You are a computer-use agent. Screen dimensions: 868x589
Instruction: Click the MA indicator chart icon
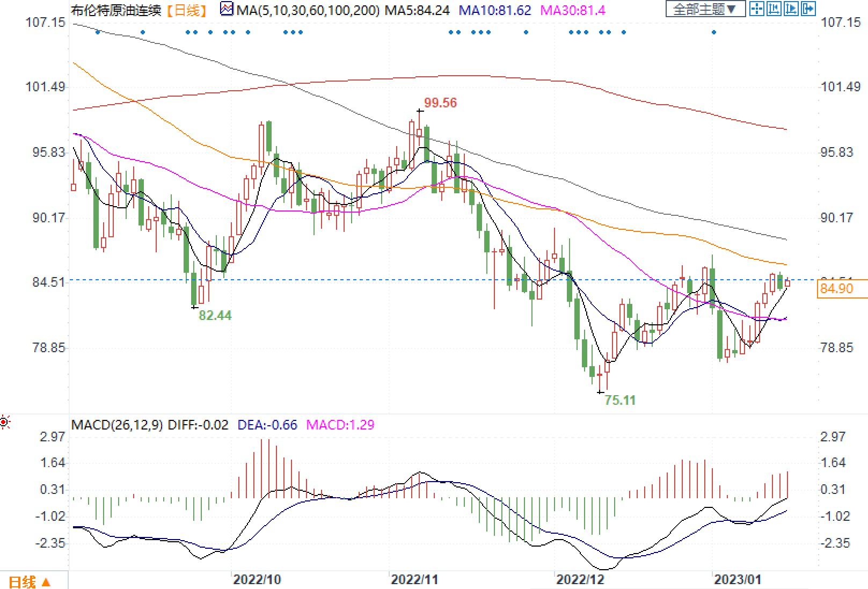227,9
